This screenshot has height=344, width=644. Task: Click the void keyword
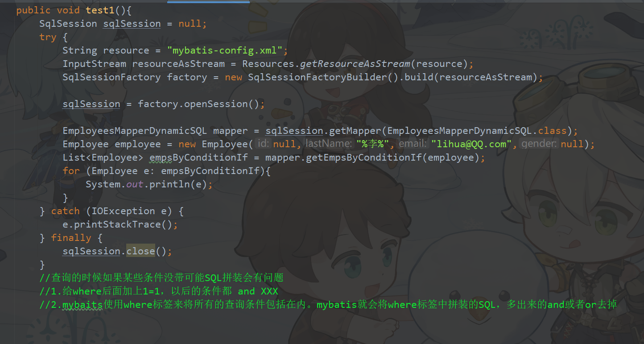pyautogui.click(x=68, y=10)
